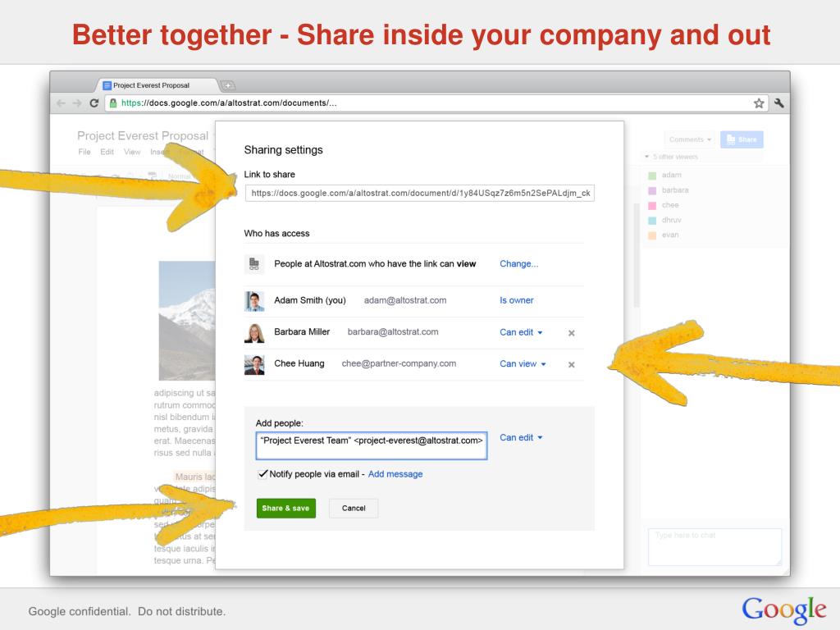Select the Project Everest Proposal browser tab
Viewport: 840px width, 630px height.
pyautogui.click(x=157, y=85)
